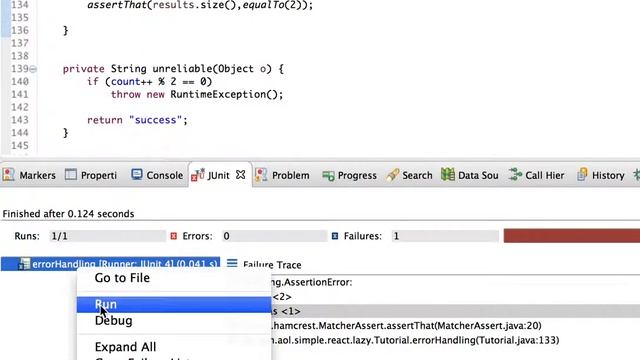The image size is (640, 360).
Task: Click the "success" string on line 143
Action: (x=155, y=120)
